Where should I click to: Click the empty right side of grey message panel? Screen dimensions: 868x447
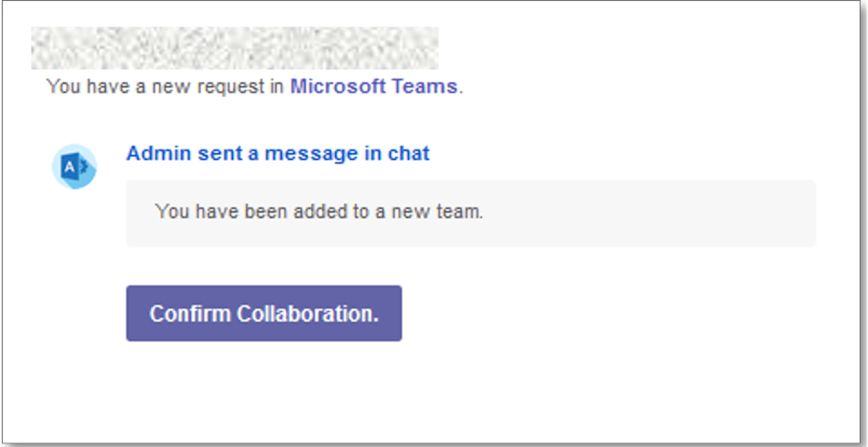(653, 213)
